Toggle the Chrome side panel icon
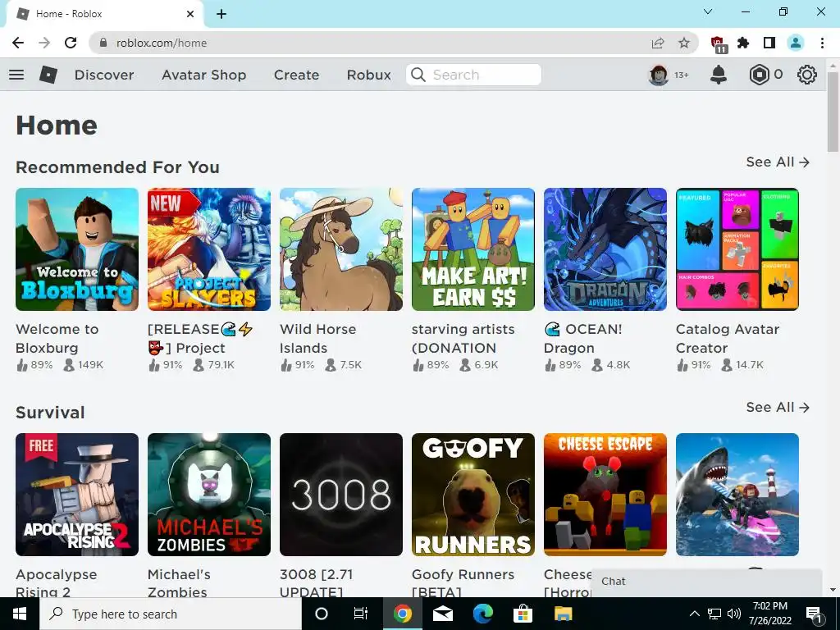840x630 pixels. coord(769,43)
